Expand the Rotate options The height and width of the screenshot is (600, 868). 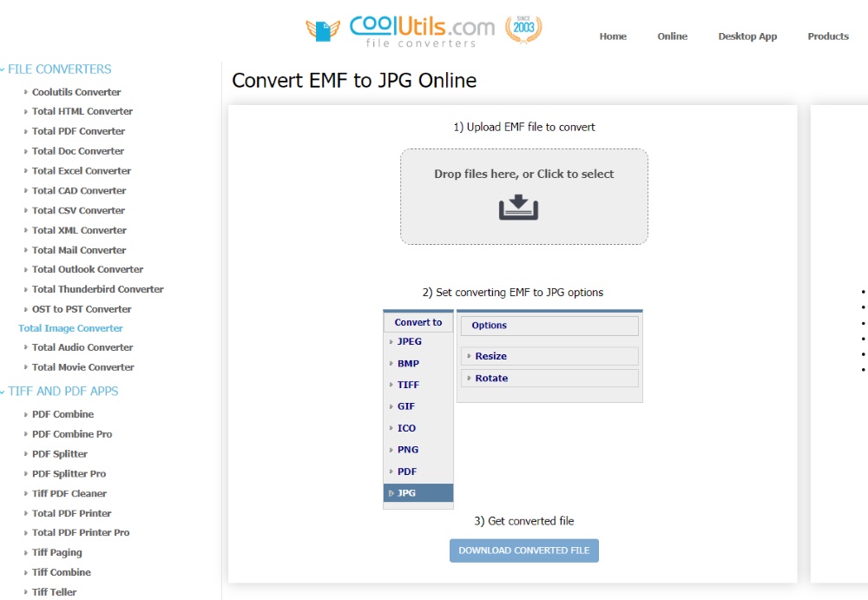point(549,379)
